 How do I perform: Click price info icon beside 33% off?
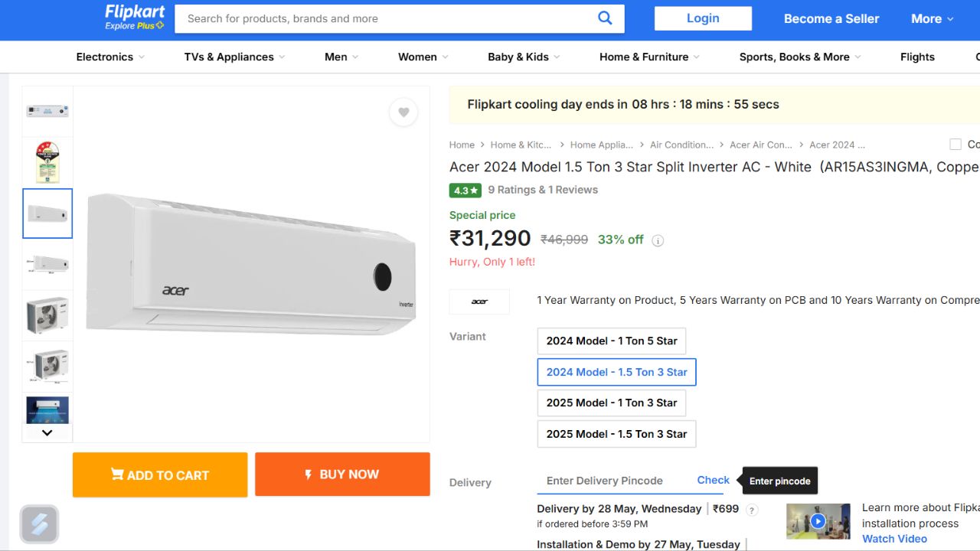tap(658, 240)
